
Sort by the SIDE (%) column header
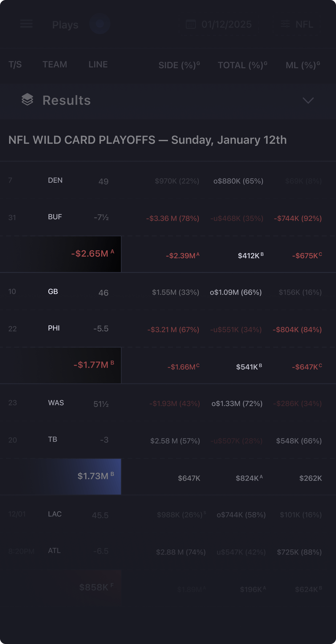pos(179,65)
